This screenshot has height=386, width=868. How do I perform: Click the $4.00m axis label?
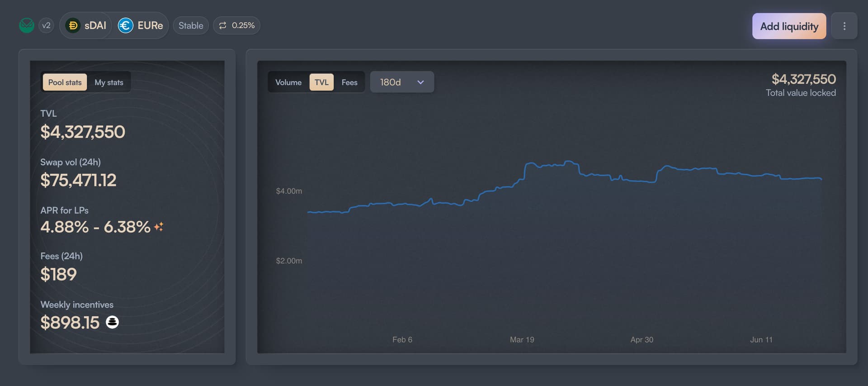(x=289, y=191)
